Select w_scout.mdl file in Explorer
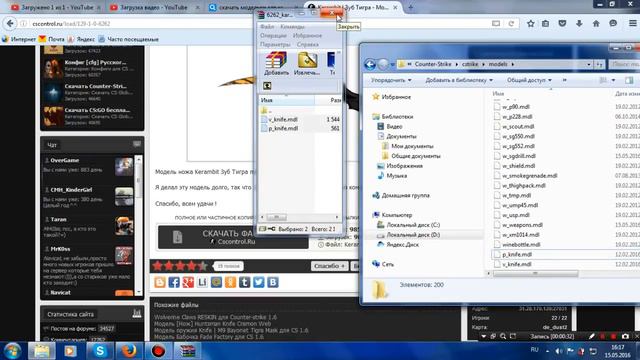 514,127
